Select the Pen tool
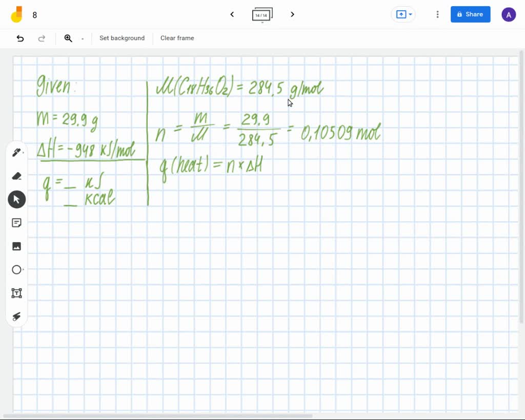Viewport: 525px width, 420px height. click(x=16, y=152)
